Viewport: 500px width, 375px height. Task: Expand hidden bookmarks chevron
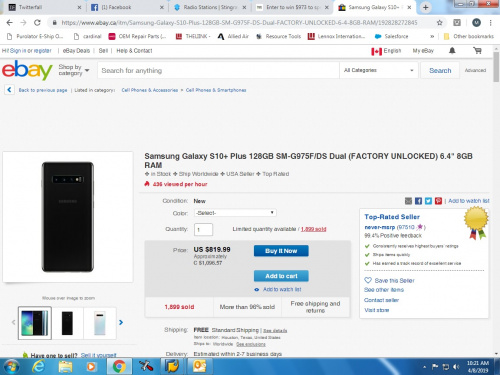[432, 36]
